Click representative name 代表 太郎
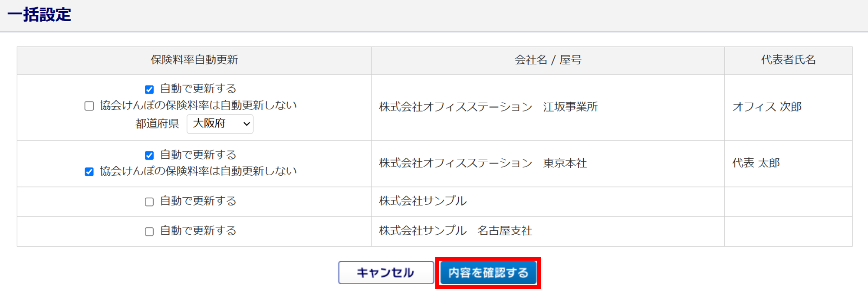Viewport: 868px width, 298px height. tap(756, 163)
